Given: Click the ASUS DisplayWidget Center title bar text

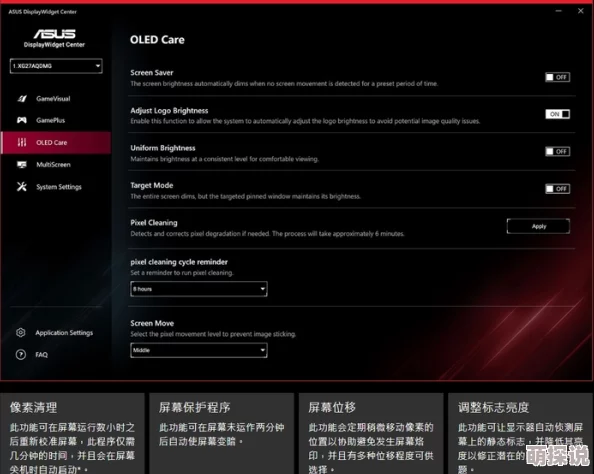Looking at the screenshot, I should tap(42, 12).
